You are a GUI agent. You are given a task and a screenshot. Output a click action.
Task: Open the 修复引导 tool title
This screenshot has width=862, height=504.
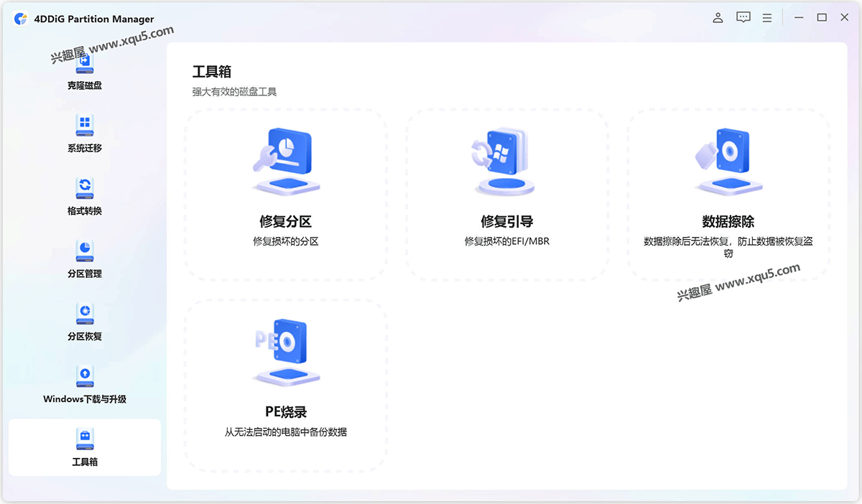click(x=506, y=222)
